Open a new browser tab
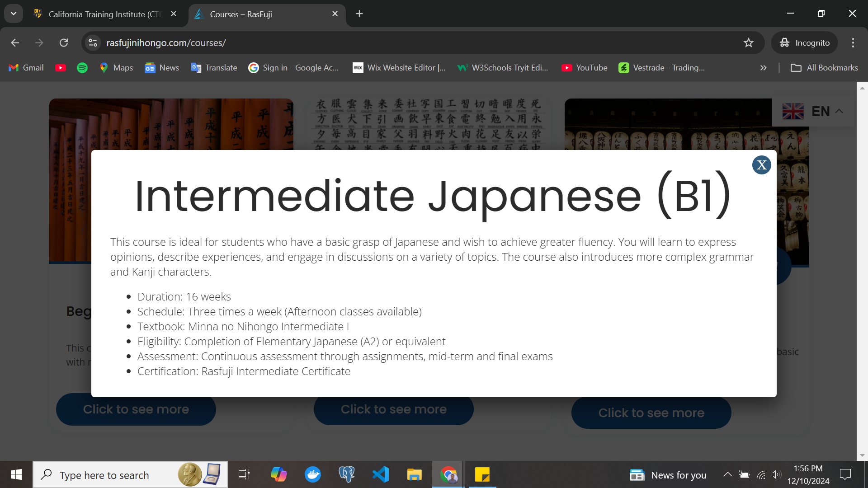Viewport: 868px width, 488px height. point(359,14)
